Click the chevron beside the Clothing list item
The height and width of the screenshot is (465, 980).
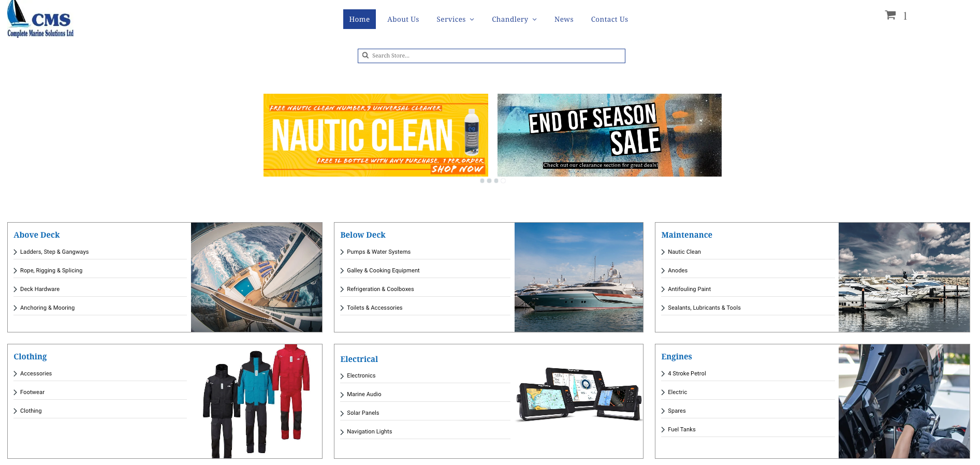(16, 411)
